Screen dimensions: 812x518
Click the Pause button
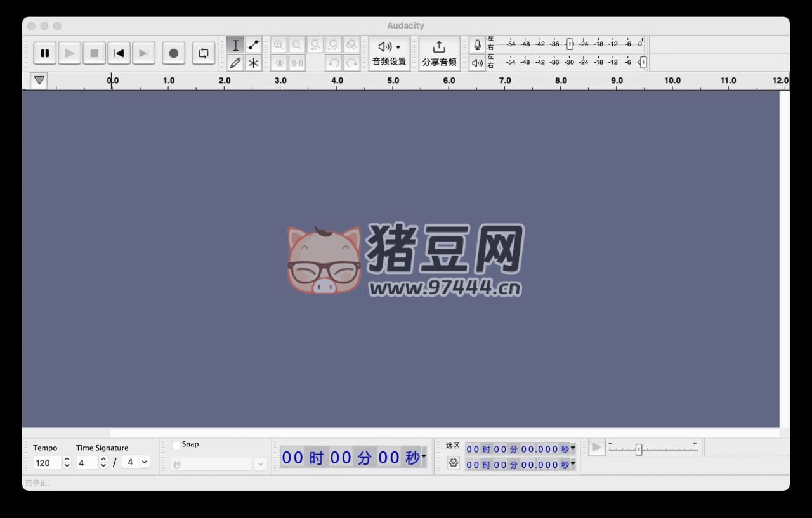click(x=44, y=53)
